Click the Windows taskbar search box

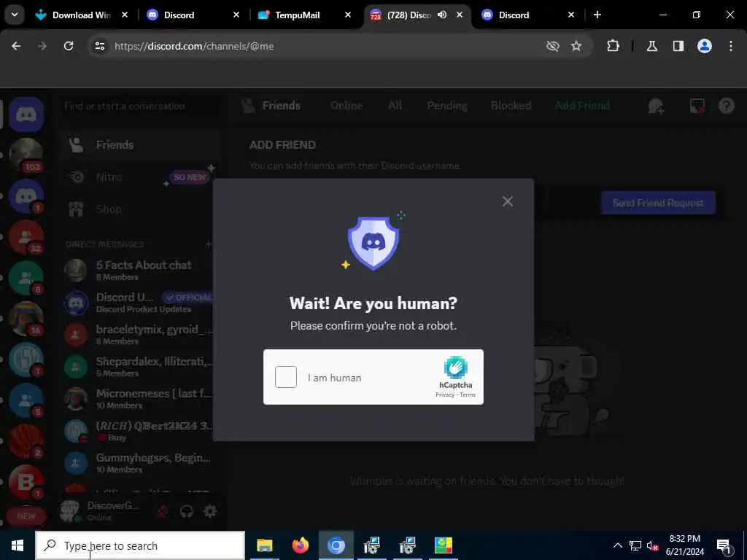point(141,545)
